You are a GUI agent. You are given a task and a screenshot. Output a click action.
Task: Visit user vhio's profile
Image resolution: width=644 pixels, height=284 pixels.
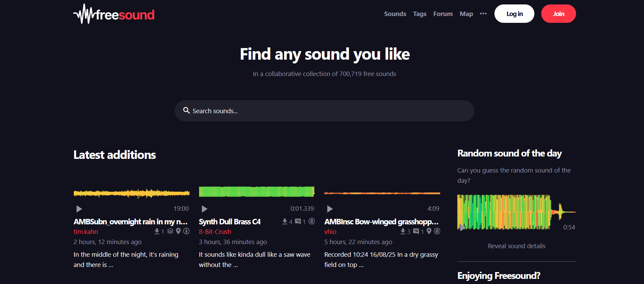coord(330,231)
